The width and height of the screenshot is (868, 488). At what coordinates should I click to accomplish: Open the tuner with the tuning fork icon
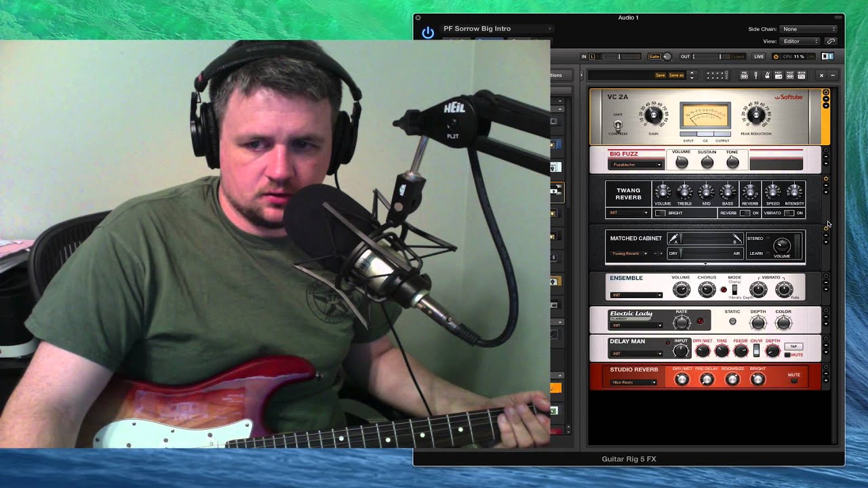[x=755, y=75]
